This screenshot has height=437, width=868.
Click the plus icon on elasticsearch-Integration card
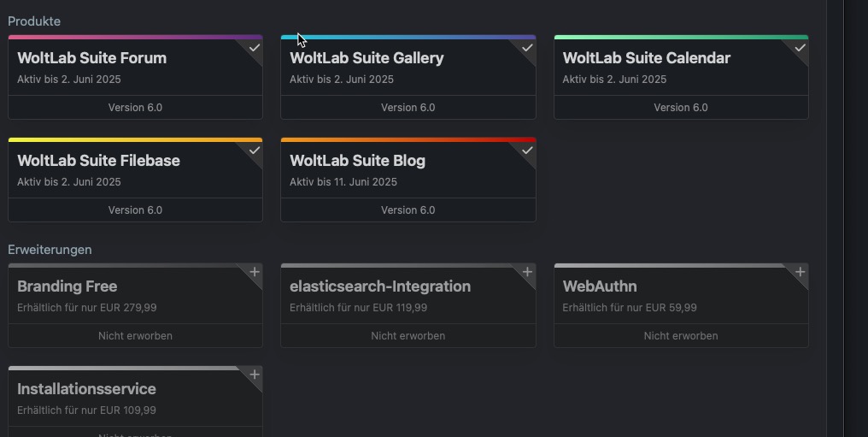click(527, 272)
